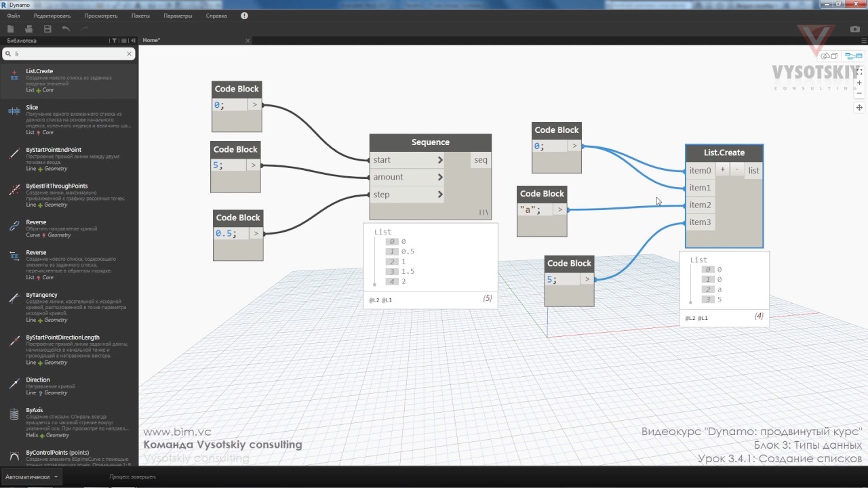Open the Файл menu
The height and width of the screenshot is (488, 868).
pyautogui.click(x=14, y=16)
